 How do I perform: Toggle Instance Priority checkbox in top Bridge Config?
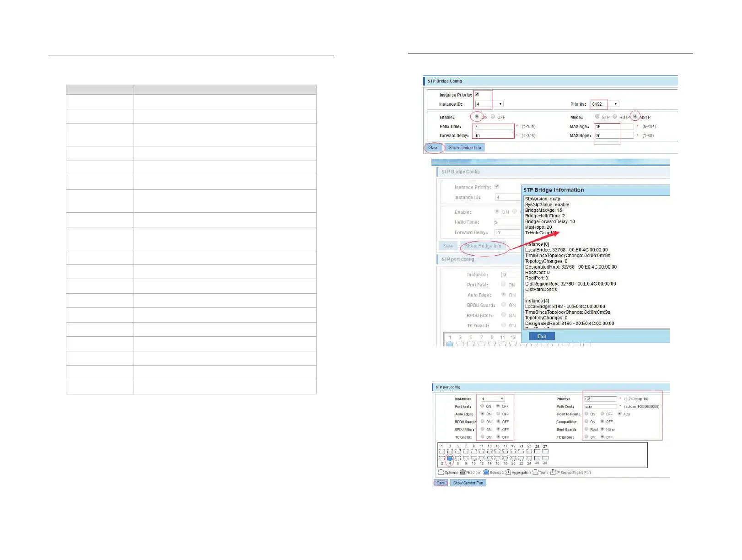click(x=477, y=94)
